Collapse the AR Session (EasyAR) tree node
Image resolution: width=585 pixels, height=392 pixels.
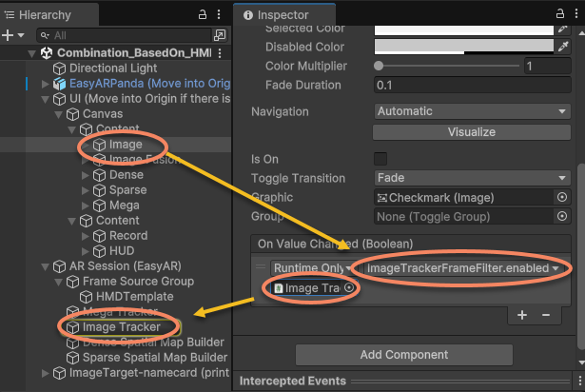coord(46,266)
